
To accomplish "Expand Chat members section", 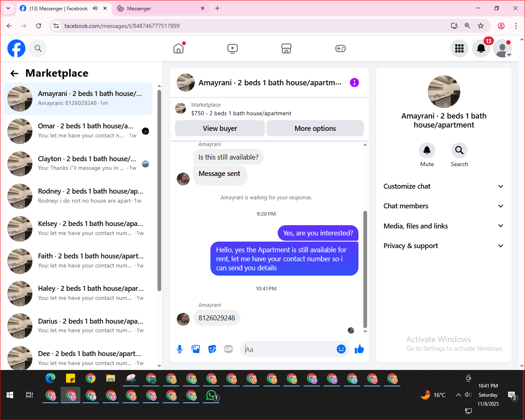I will tap(444, 206).
